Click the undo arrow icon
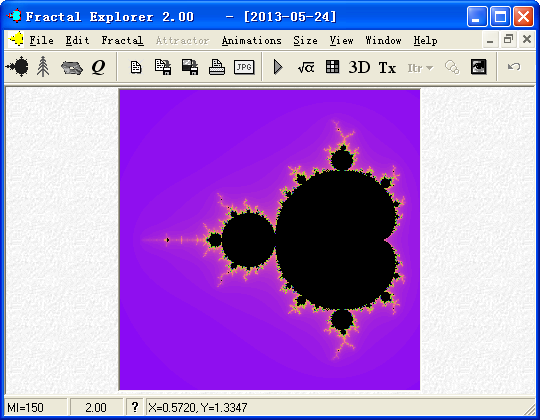 pyautogui.click(x=514, y=66)
